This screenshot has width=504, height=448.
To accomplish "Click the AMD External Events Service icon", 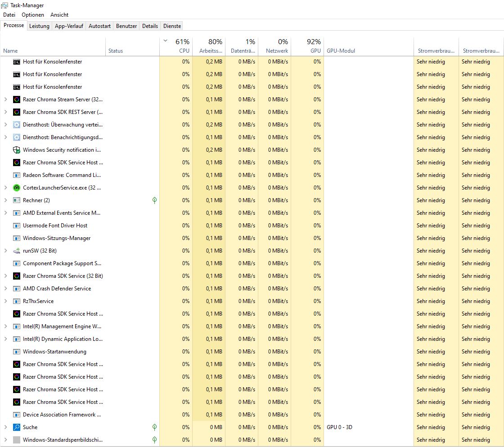I will 17,213.
